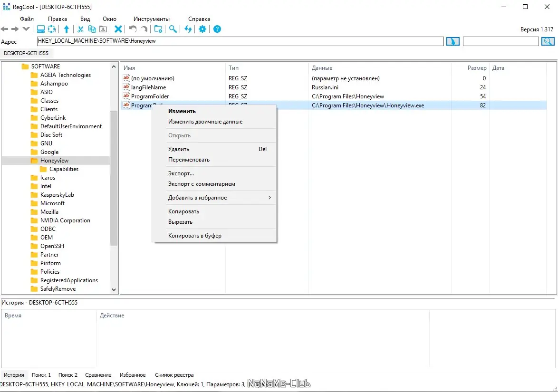Screen dimensions: 558x392
Task: Click the Undo arrow icon
Action: point(133,29)
